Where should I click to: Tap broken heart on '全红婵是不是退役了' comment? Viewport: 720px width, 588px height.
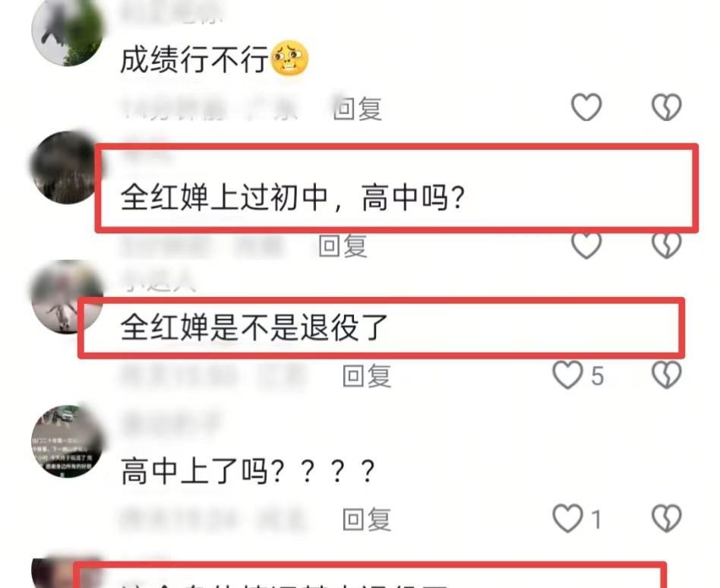667,375
